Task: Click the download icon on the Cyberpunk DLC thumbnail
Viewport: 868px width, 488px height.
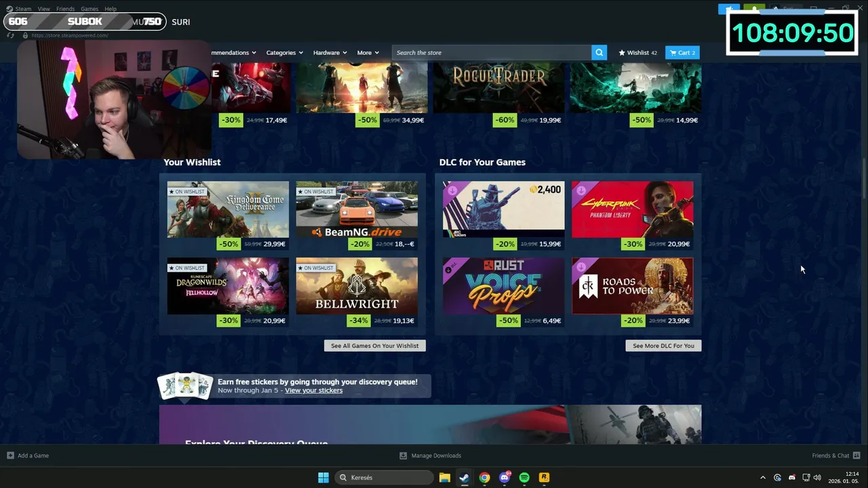Action: 581,190
